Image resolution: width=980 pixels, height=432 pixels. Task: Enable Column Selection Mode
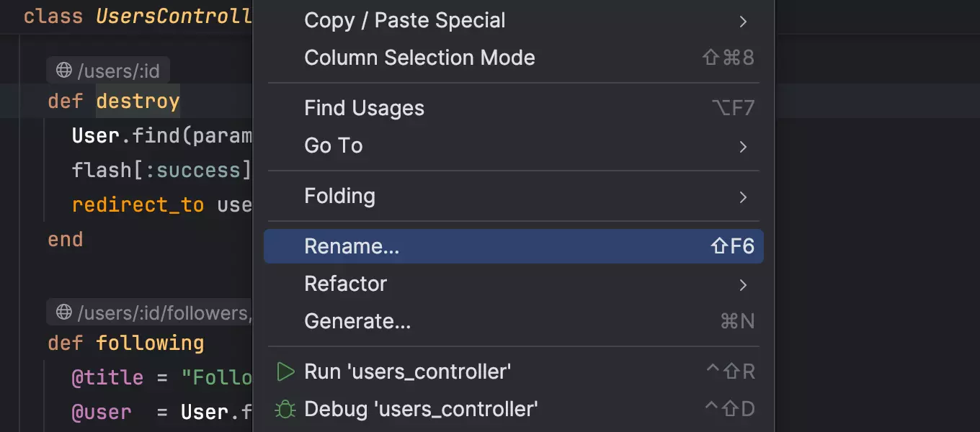click(419, 58)
